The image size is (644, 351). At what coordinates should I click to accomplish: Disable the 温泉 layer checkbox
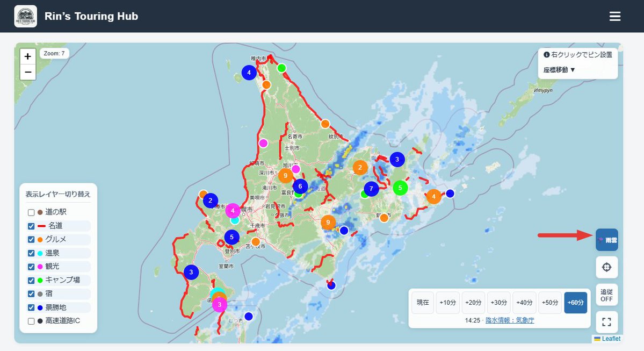click(31, 253)
